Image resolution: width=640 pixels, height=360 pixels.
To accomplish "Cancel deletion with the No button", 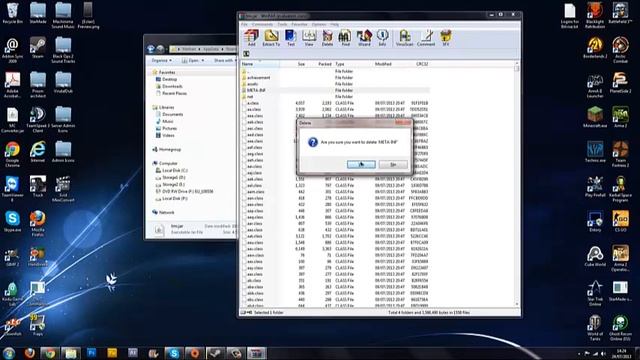I will (x=393, y=164).
